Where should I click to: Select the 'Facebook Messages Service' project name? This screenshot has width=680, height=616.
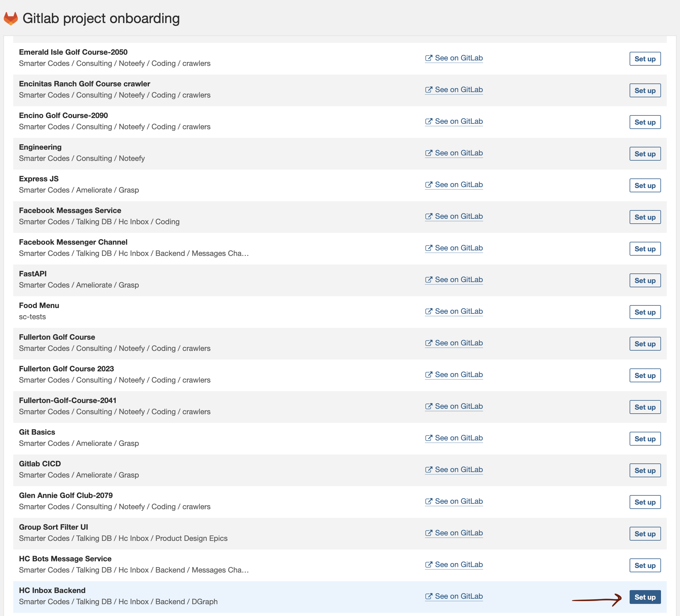click(70, 211)
